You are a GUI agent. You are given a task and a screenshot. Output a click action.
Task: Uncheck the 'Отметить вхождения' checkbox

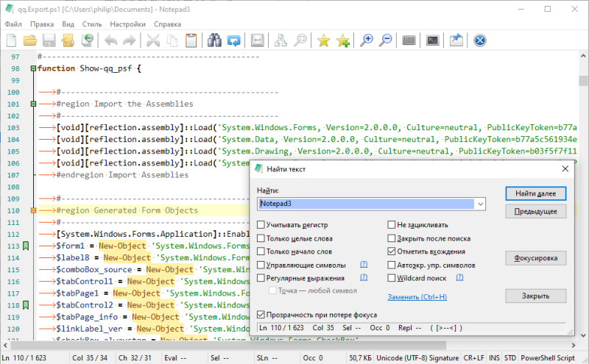(392, 251)
